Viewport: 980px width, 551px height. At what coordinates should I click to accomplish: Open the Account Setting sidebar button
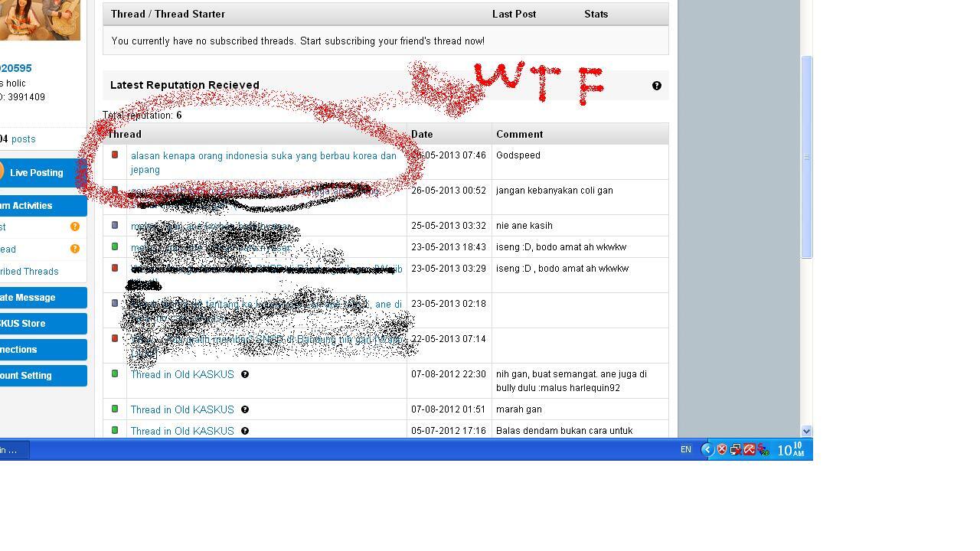point(43,376)
